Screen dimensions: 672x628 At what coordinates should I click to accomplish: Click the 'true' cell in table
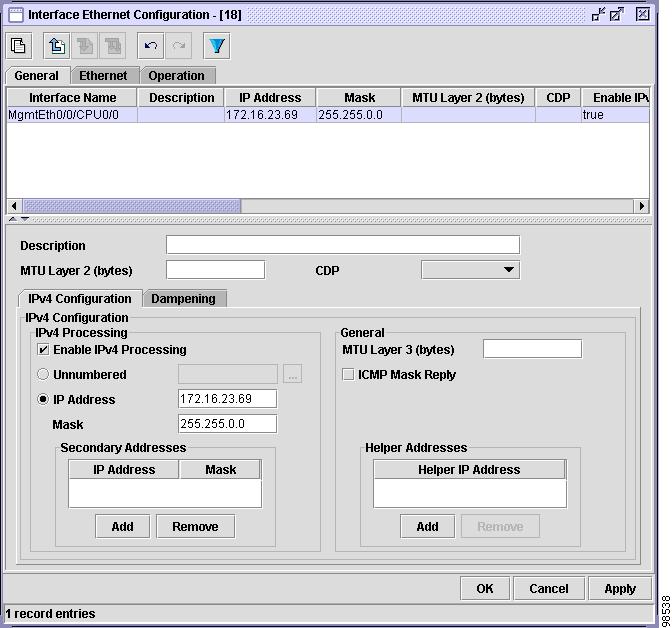point(615,115)
